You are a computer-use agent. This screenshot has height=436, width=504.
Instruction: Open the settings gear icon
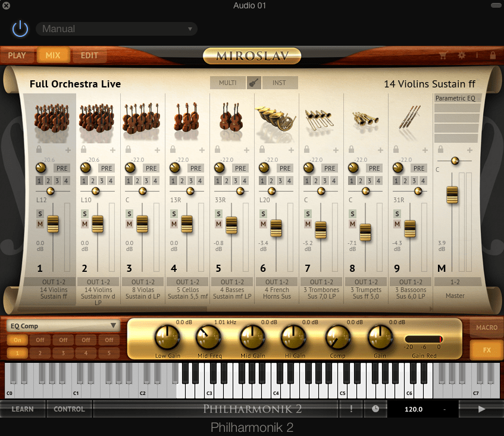point(461,55)
